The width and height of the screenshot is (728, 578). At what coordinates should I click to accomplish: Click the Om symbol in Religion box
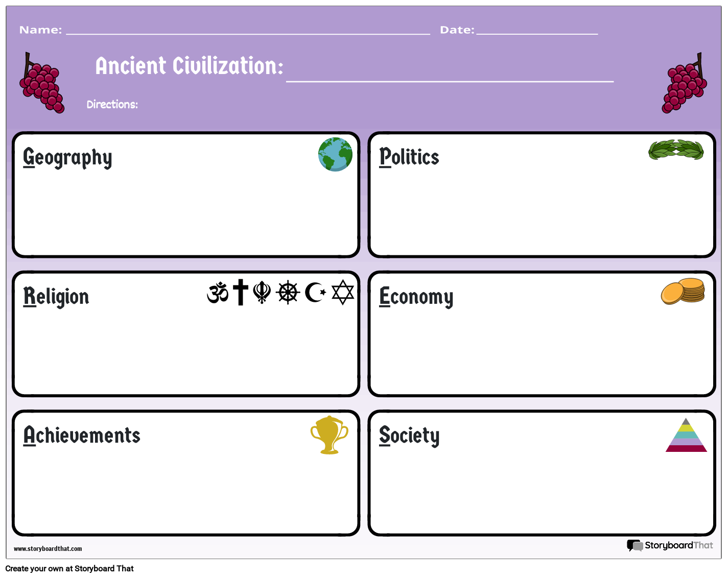click(x=218, y=293)
